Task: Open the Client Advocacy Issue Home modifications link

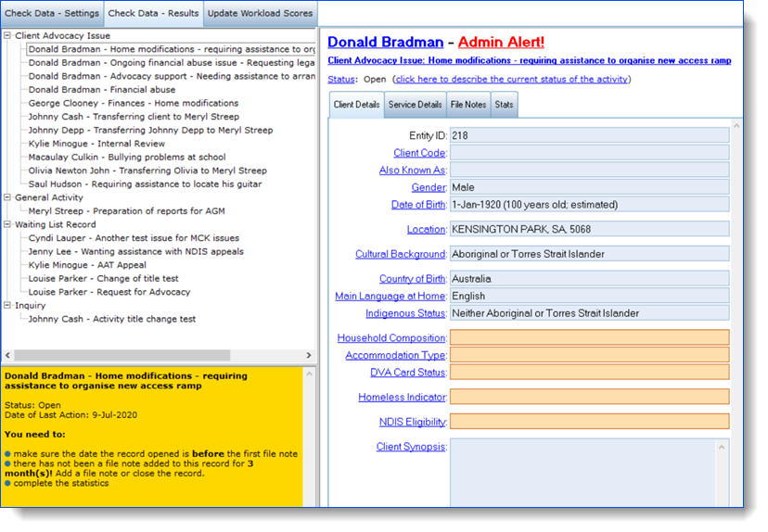Action: click(530, 60)
